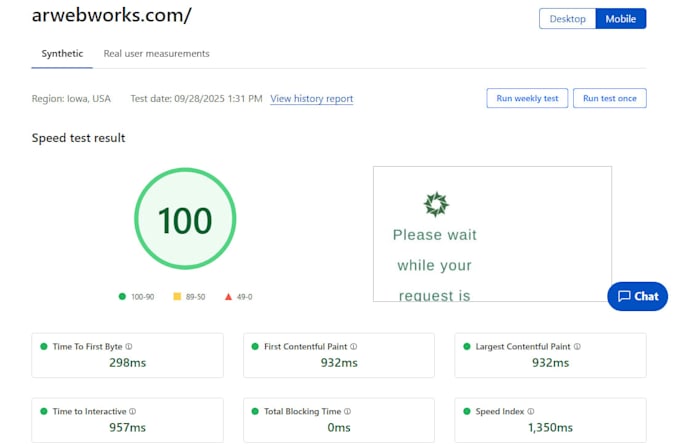Viewport: 680px width, 444px height.
Task: Click the Chat speech bubble icon
Action: coord(624,296)
